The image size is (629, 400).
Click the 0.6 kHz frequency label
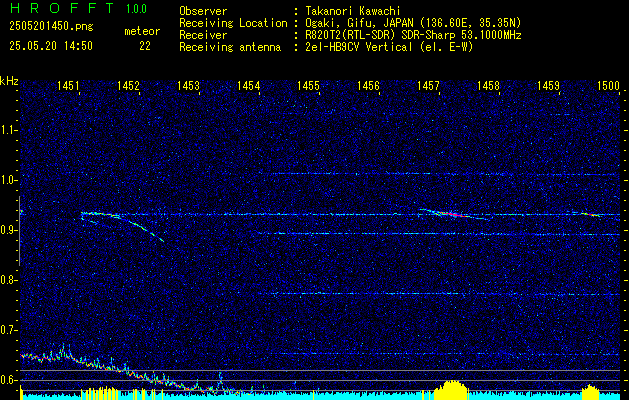pyautogui.click(x=8, y=380)
